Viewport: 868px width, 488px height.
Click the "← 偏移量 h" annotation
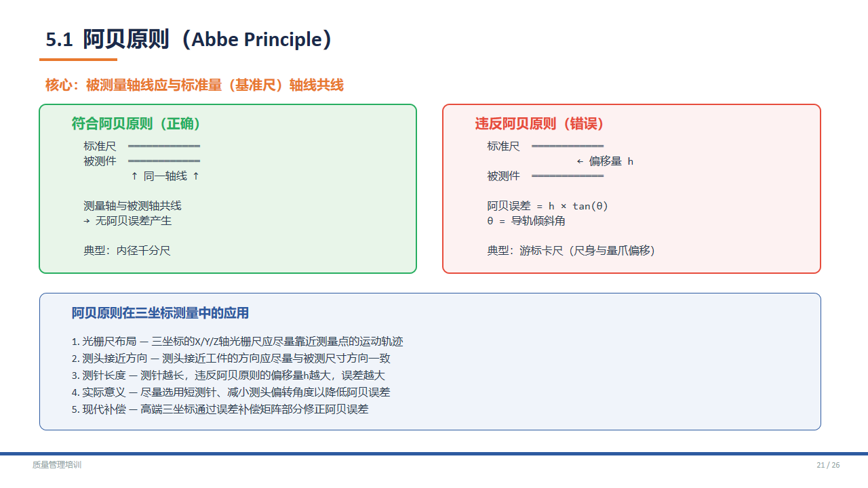(x=605, y=161)
